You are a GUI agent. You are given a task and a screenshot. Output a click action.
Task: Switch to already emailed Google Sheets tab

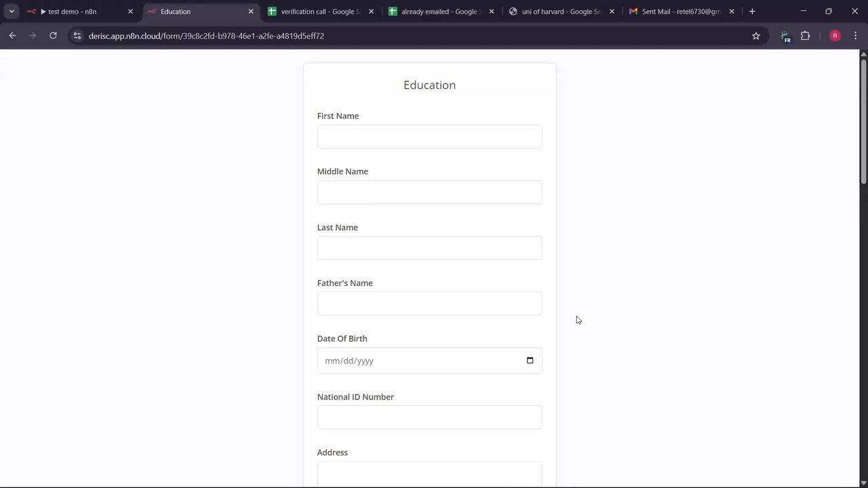pos(441,12)
